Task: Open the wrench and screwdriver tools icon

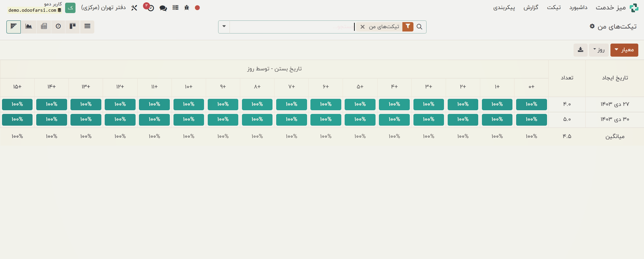Action: point(134,8)
